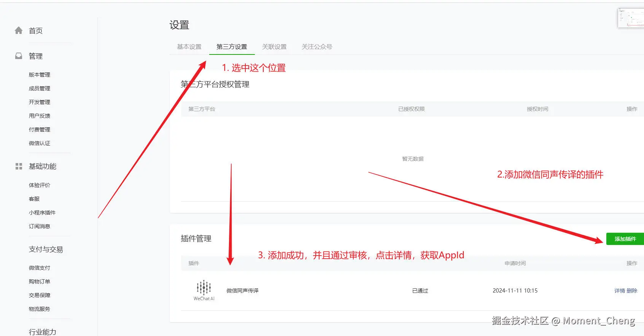
Task: Click the 已授权权限 column header
Action: coord(412,109)
